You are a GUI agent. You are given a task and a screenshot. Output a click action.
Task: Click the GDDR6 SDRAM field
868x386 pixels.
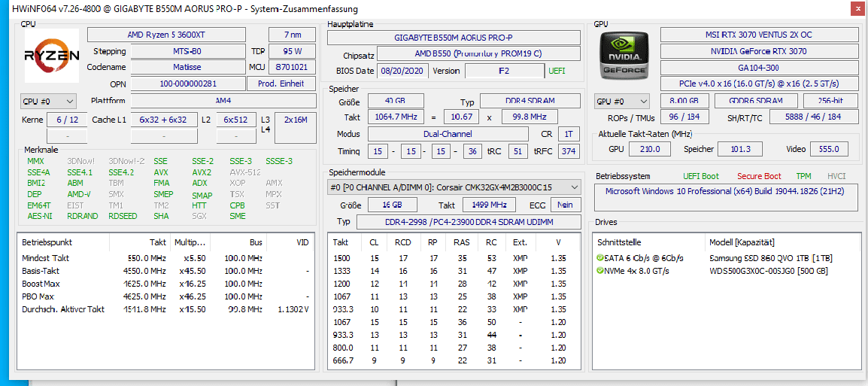[756, 102]
